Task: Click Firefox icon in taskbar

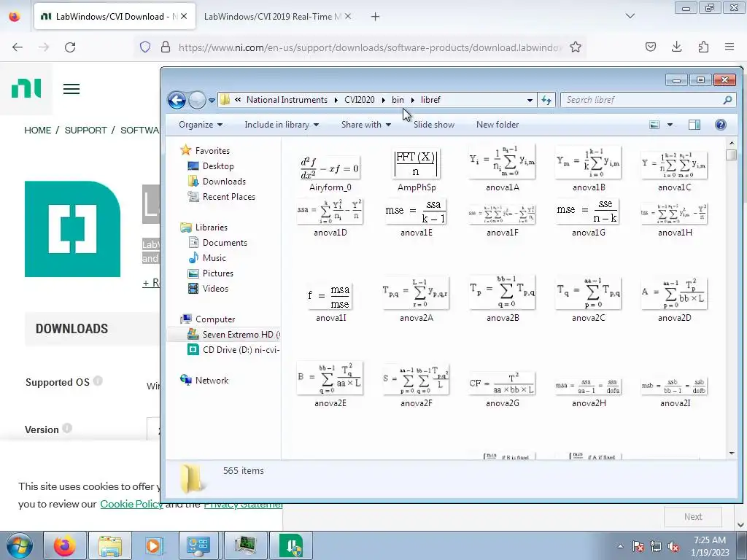Action: tap(65, 545)
